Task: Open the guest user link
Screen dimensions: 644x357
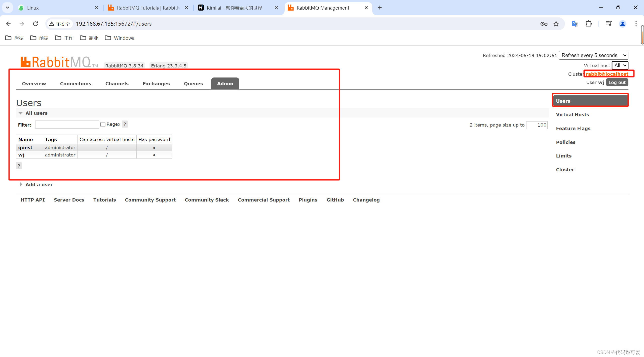Action: click(x=25, y=147)
